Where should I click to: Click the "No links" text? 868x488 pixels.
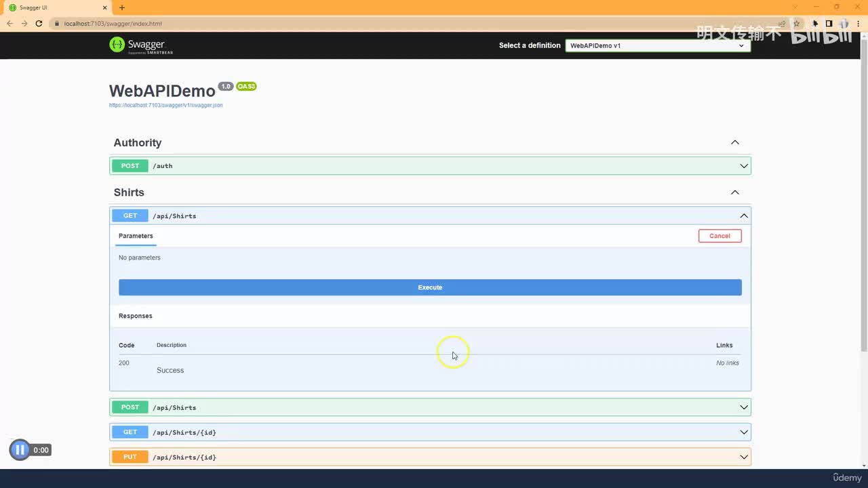728,363
